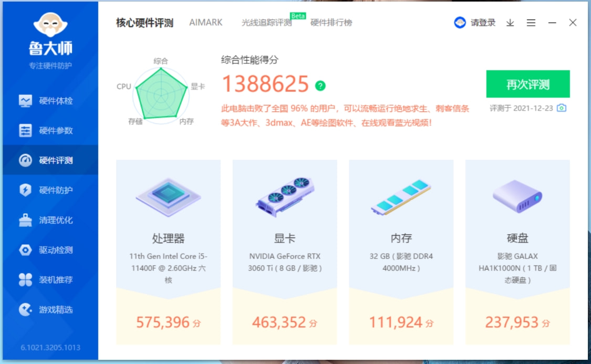This screenshot has height=364, width=591.
Task: Switch to the AIMARK tab
Action: pyautogui.click(x=206, y=23)
